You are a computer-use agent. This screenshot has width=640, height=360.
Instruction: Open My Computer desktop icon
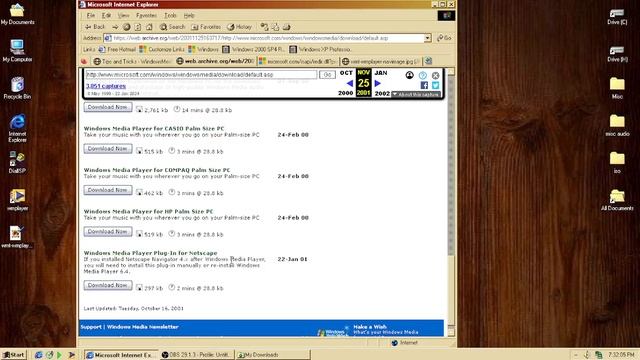click(17, 51)
